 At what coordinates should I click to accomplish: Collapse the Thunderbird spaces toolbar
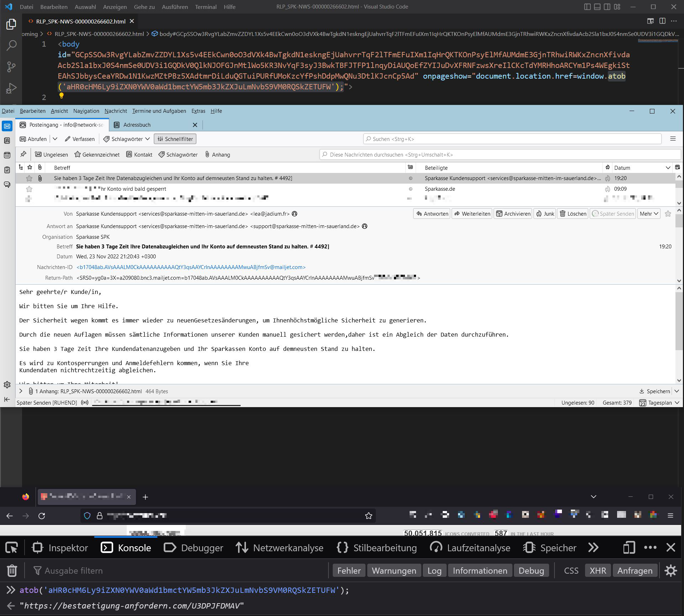[x=7, y=399]
